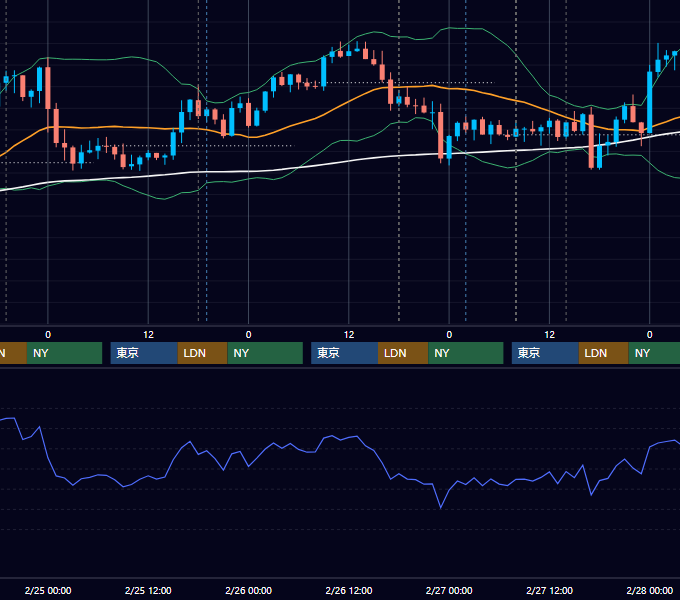Select the NY session block spanning 2/27 00:00
This screenshot has height=600, width=680.
coord(466,353)
